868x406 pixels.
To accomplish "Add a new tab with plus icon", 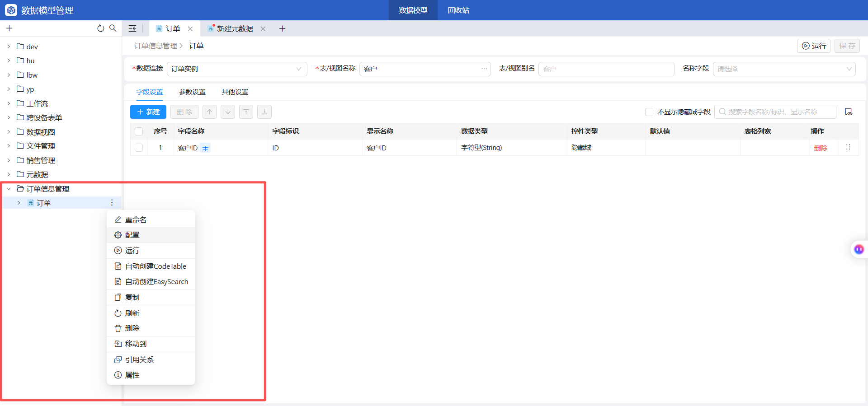I will (x=282, y=28).
